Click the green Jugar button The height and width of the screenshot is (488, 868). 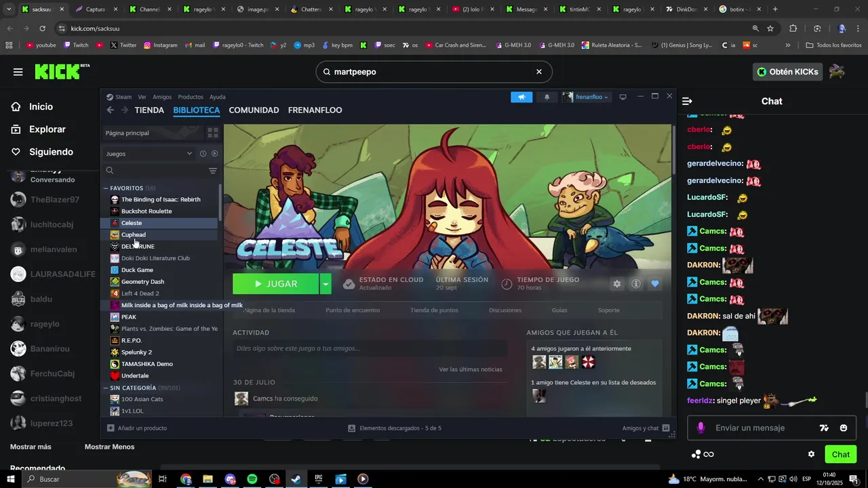[276, 284]
